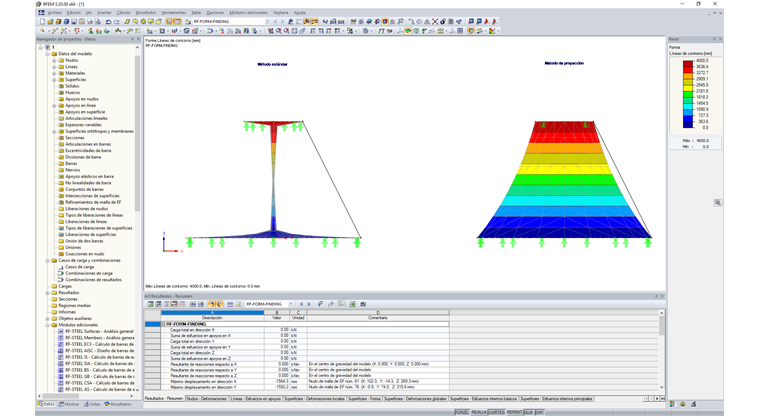Collapse the Módulos adicionales tree node
This screenshot has width=760, height=416.
coord(48,325)
